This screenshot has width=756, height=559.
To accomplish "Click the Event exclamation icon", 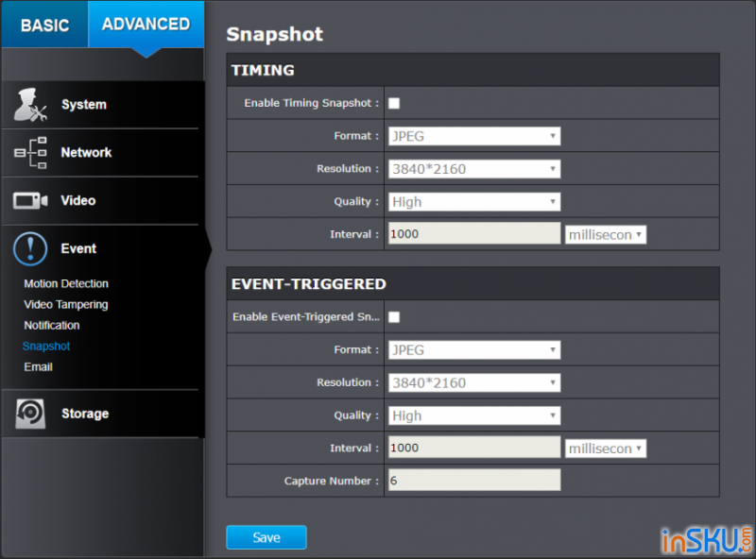I will 30,248.
